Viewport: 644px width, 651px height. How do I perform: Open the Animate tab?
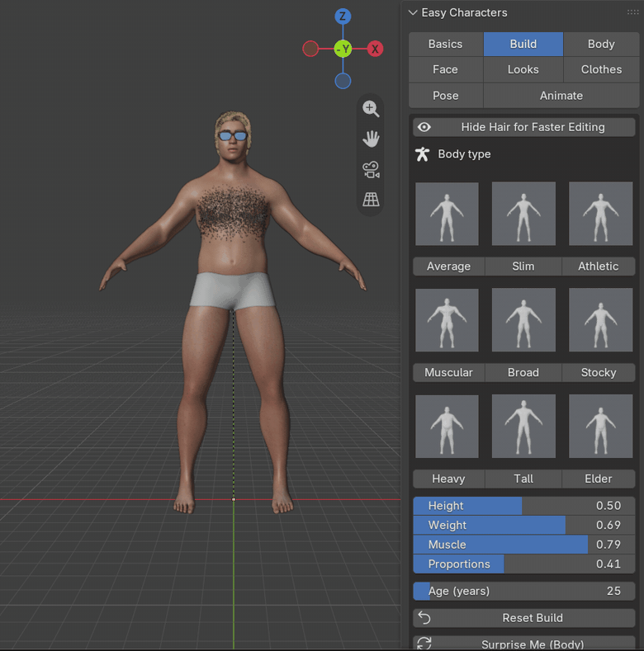point(561,96)
